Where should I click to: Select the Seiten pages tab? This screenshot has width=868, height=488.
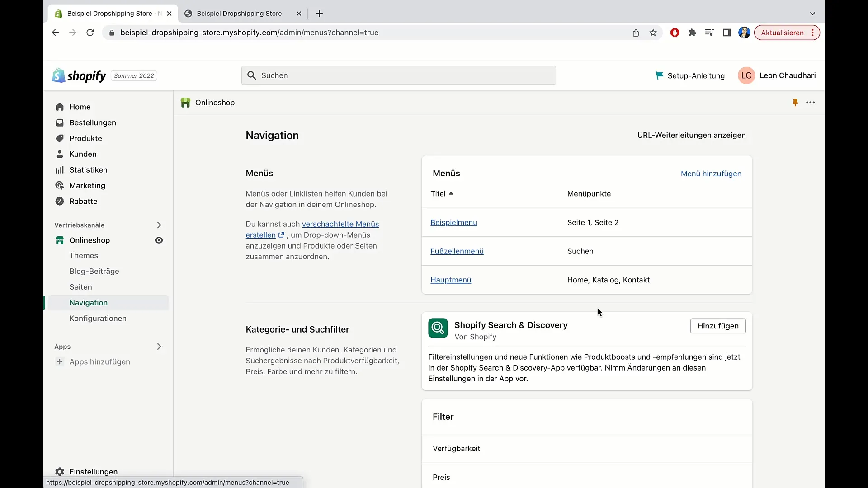click(x=80, y=286)
